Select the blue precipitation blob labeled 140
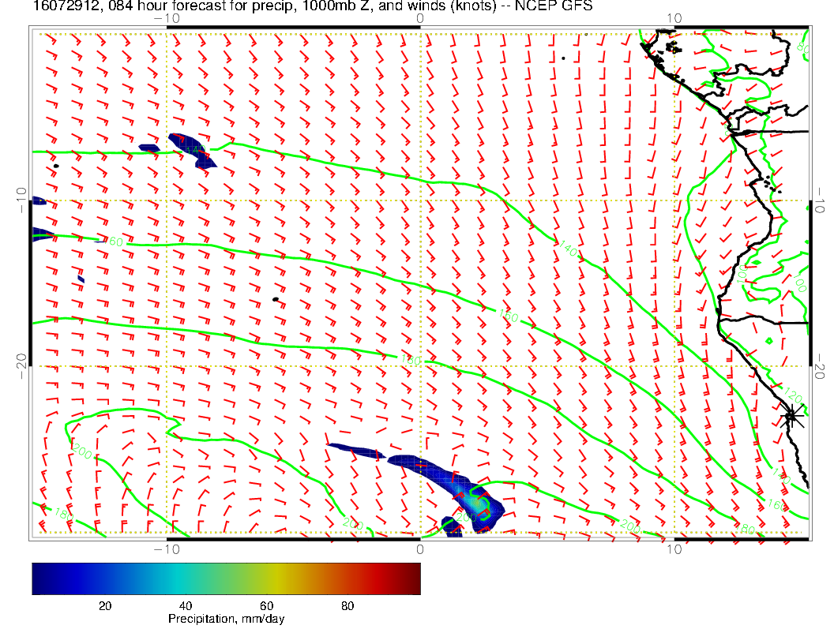Image resolution: width=834 pixels, height=644 pixels. tap(192, 148)
